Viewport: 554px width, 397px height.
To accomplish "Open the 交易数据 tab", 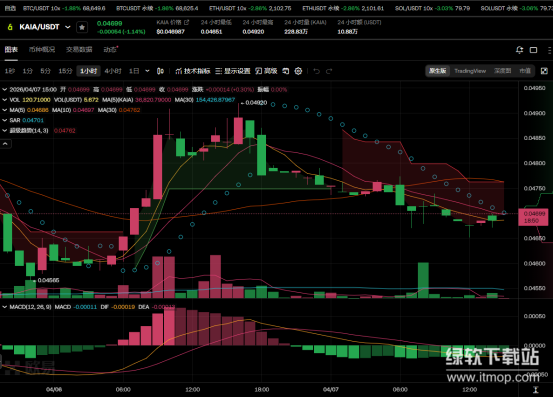I will (x=79, y=49).
